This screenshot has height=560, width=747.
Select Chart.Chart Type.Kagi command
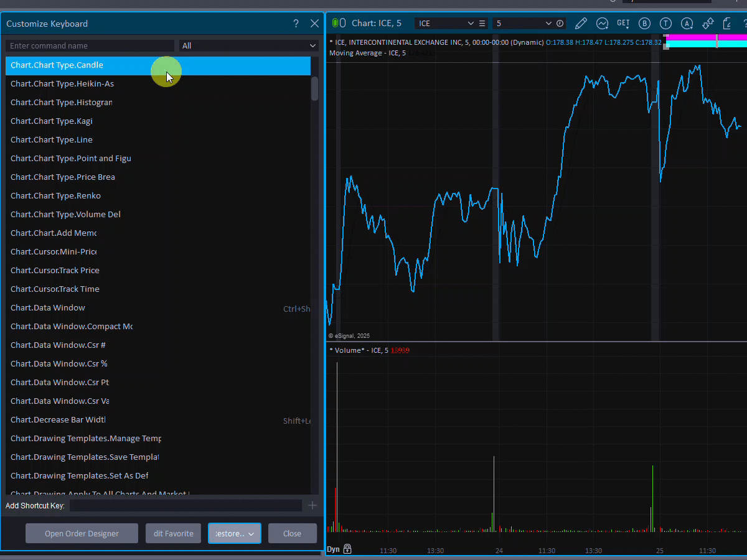tap(52, 121)
